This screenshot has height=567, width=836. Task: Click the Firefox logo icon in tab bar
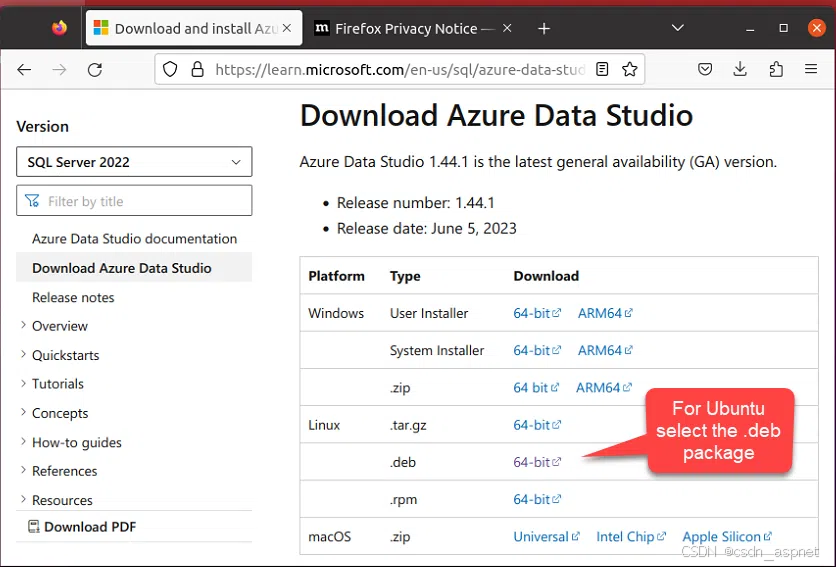[x=59, y=28]
